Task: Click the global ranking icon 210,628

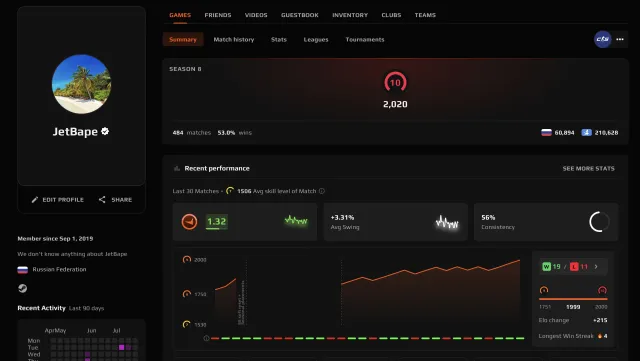Action: point(587,132)
